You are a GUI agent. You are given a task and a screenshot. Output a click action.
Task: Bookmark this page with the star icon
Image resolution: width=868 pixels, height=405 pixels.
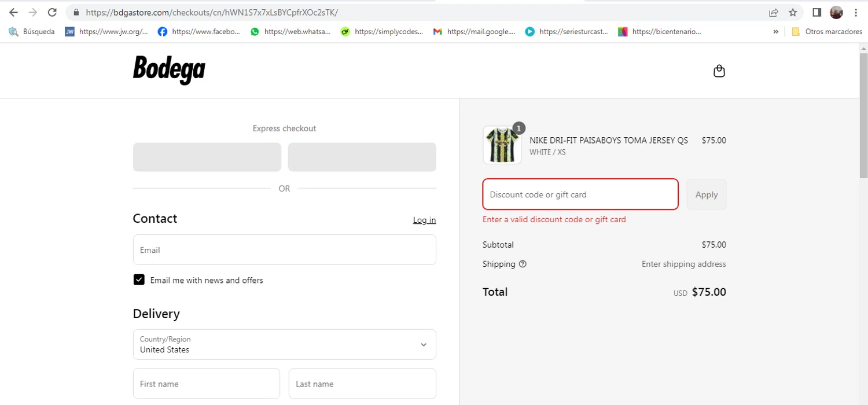(x=793, y=12)
